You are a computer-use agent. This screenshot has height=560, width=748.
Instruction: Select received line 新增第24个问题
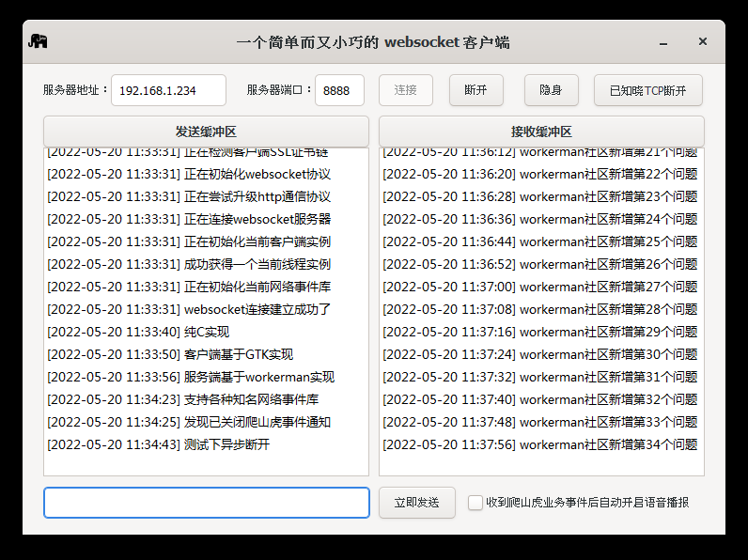click(x=540, y=219)
